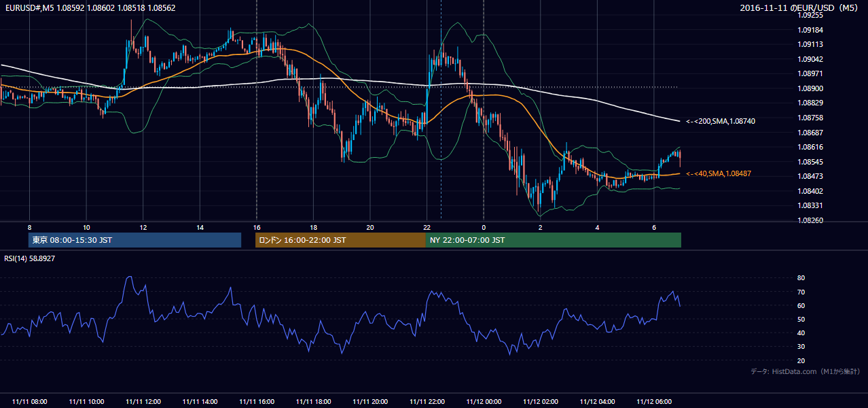
Task: Click the 200,SMA,1.08740 indicator label
Action: point(721,121)
